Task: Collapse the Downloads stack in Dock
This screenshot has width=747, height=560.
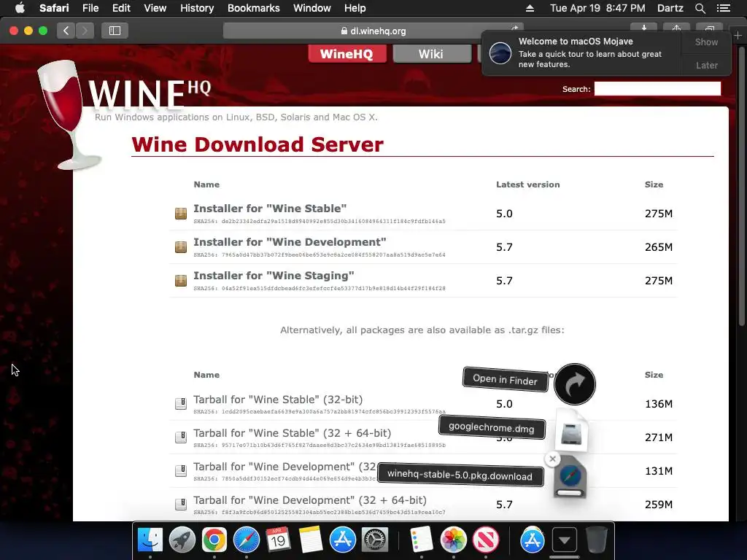Action: pyautogui.click(x=565, y=540)
